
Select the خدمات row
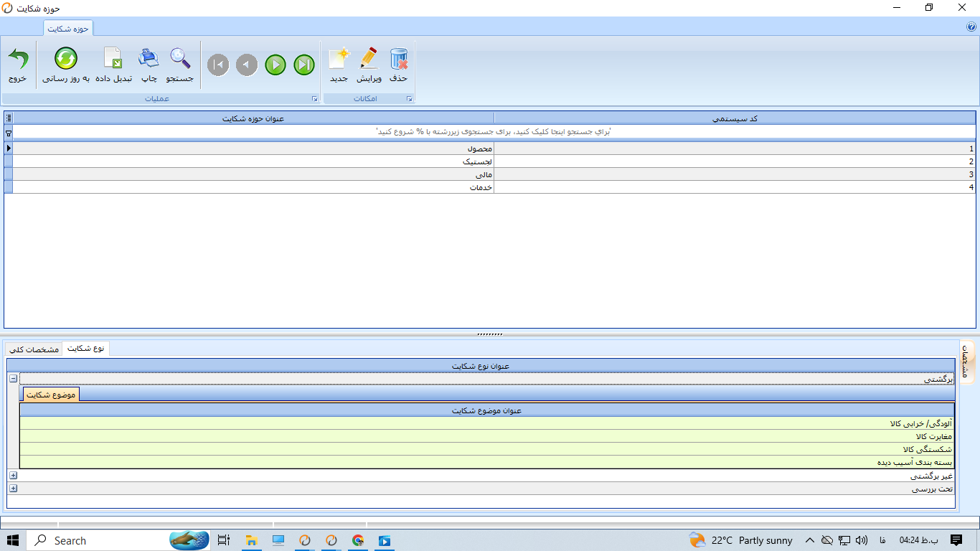click(x=494, y=187)
